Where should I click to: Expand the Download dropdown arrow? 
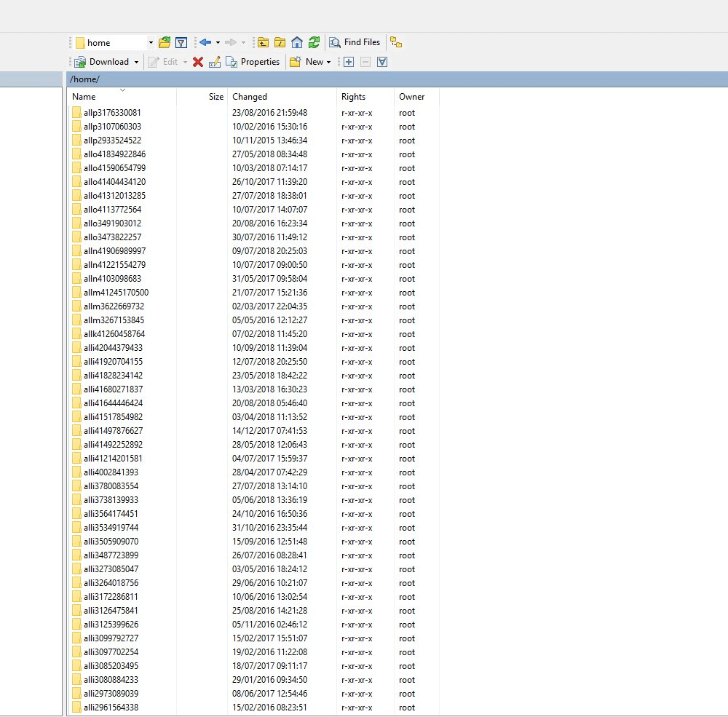(137, 62)
